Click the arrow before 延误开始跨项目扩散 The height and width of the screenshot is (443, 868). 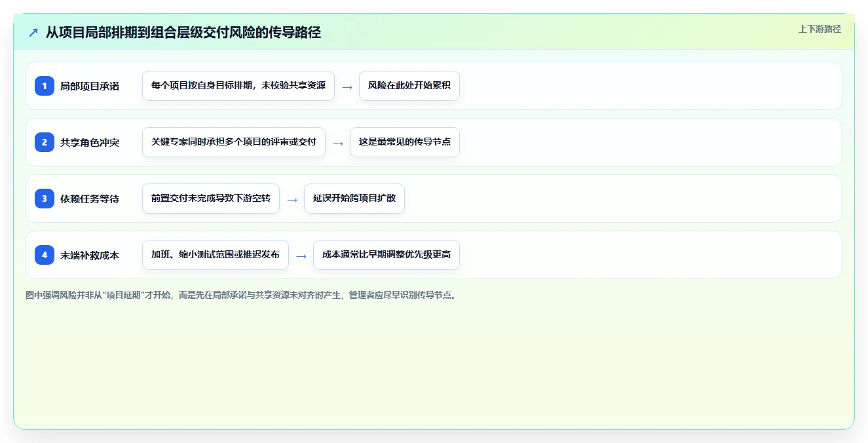click(292, 200)
